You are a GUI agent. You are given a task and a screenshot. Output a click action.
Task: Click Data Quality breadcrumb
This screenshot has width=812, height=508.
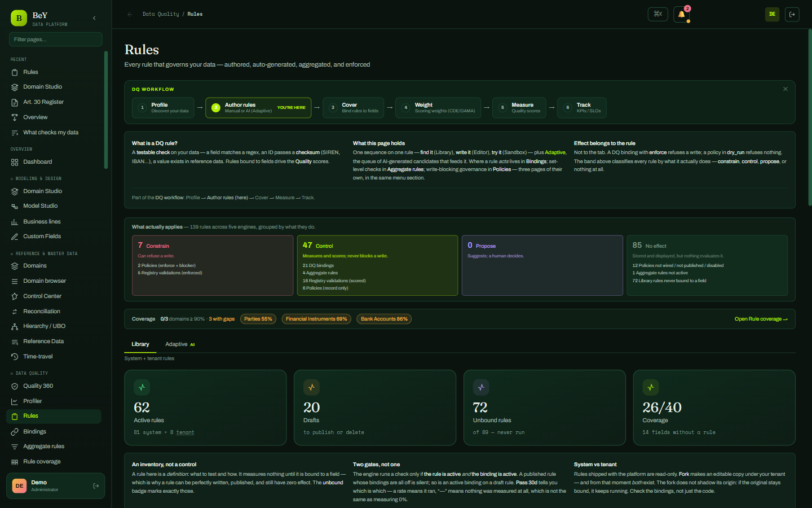click(x=161, y=14)
